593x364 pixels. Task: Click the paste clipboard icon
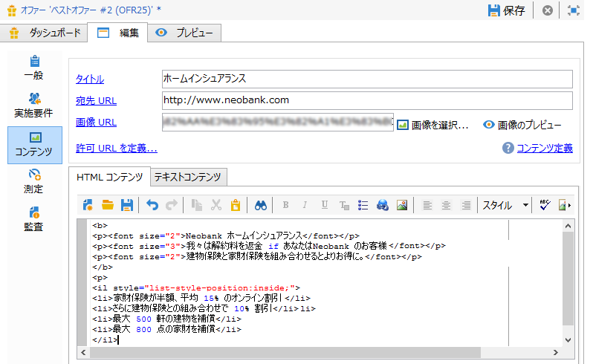tap(236, 205)
